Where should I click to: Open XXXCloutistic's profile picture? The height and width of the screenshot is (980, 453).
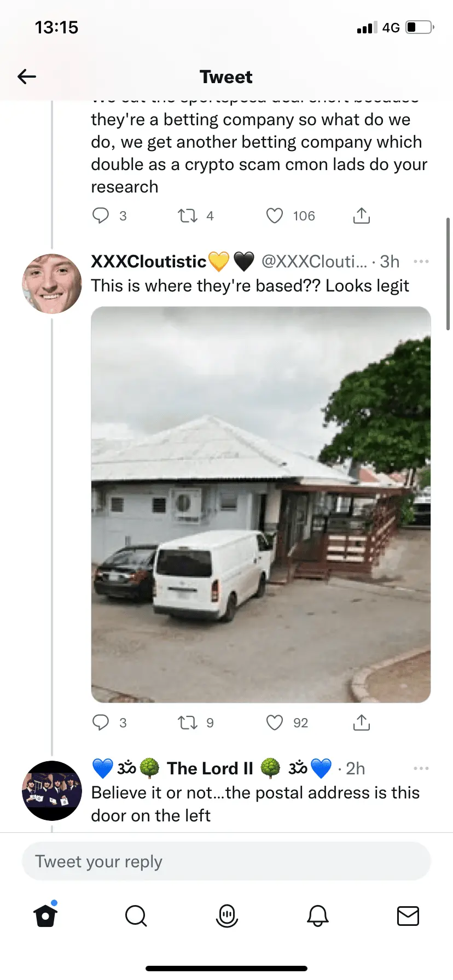click(52, 283)
